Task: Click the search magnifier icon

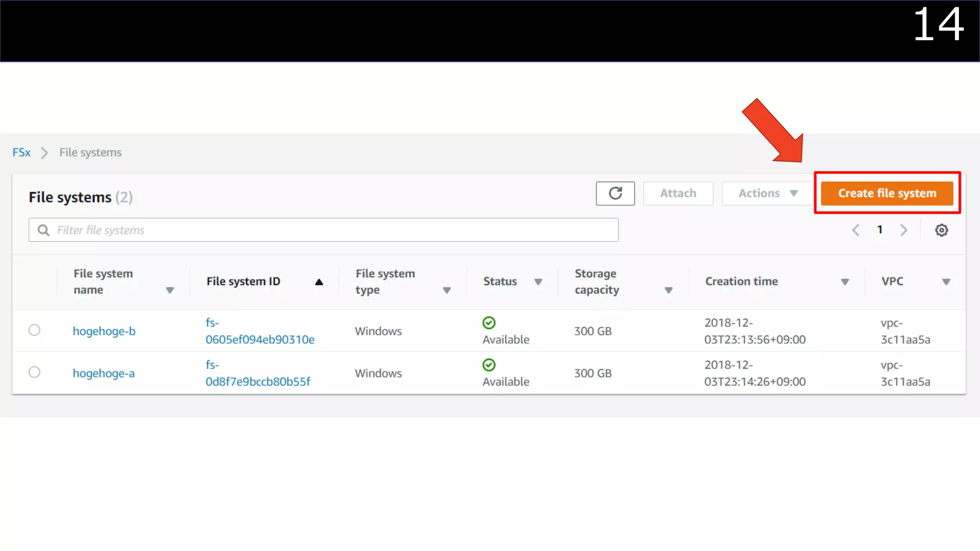Action: pyautogui.click(x=44, y=230)
